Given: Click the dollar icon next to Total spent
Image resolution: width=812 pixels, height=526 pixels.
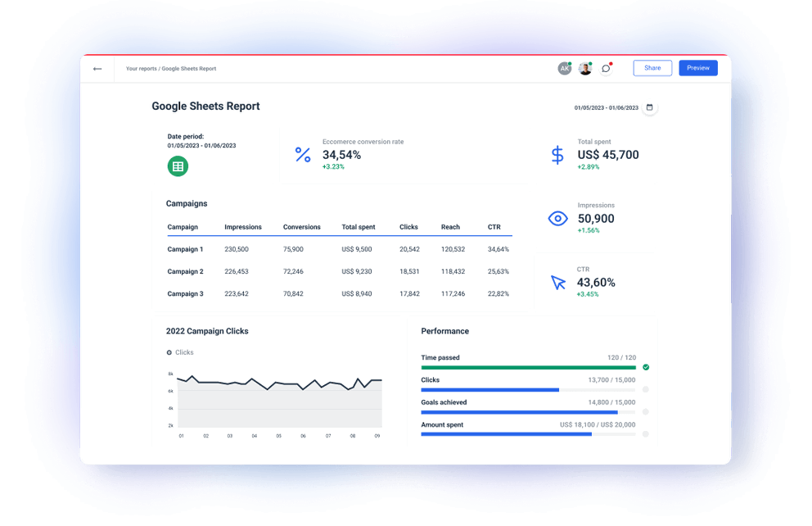Looking at the screenshot, I should (557, 154).
